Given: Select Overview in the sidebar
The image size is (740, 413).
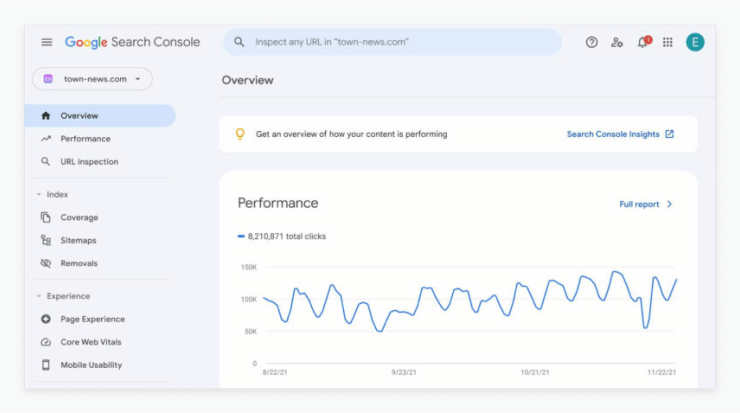Looking at the screenshot, I should click(79, 116).
